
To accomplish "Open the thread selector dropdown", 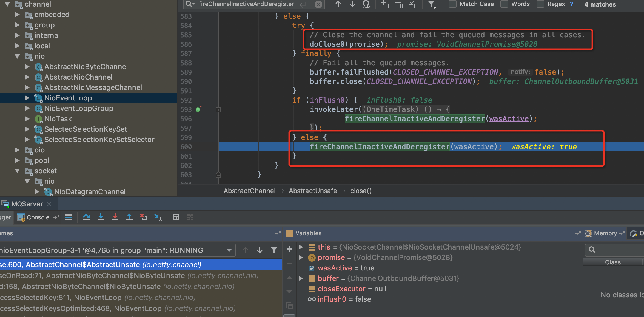I will pyautogui.click(x=229, y=250).
